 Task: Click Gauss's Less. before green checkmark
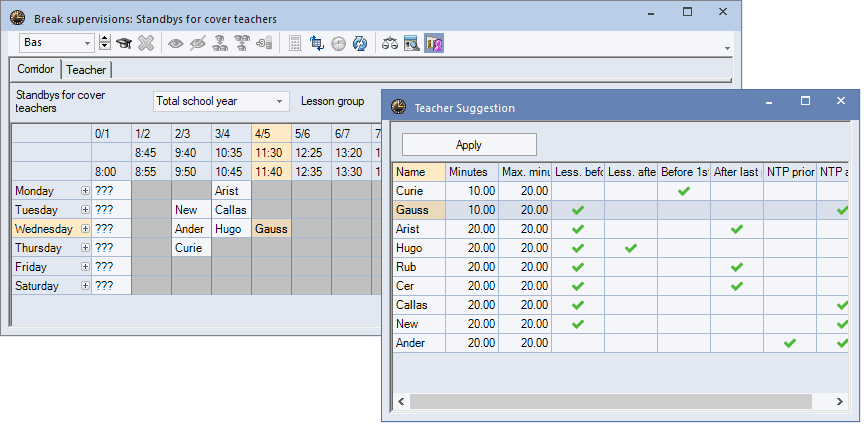[577, 210]
